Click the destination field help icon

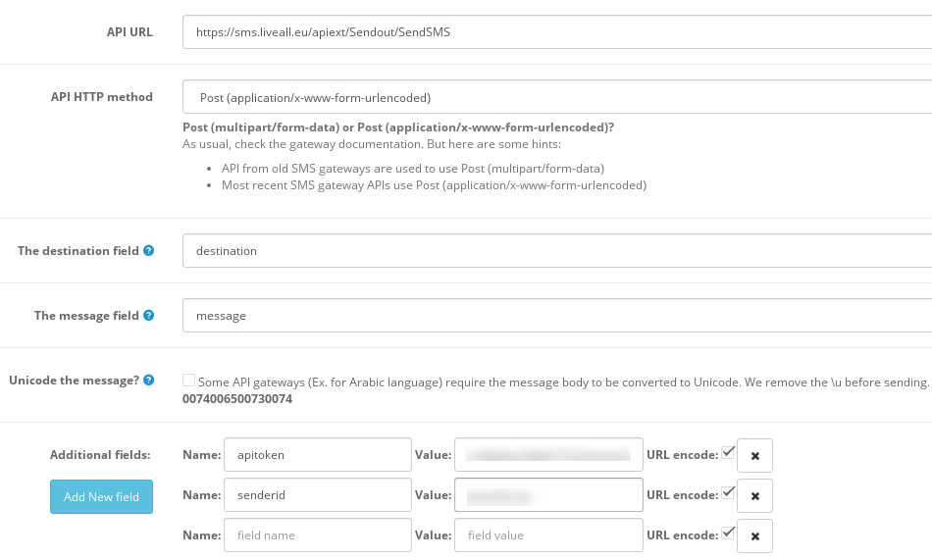point(149,251)
